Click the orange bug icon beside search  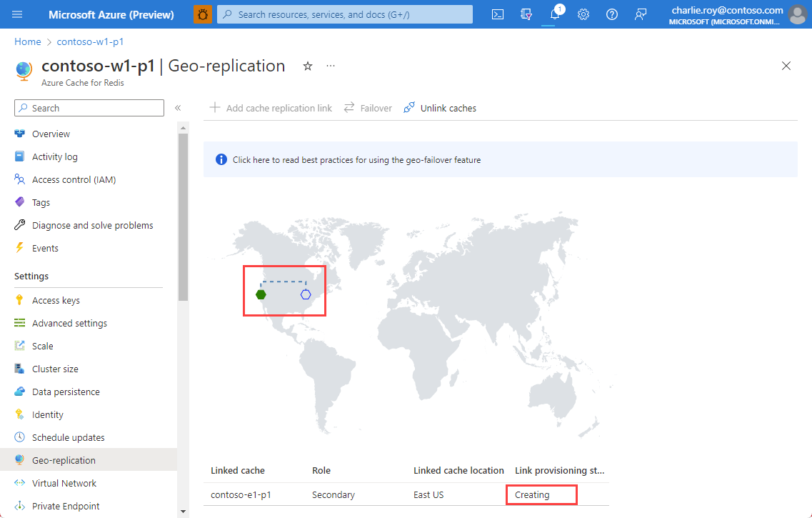coord(203,14)
